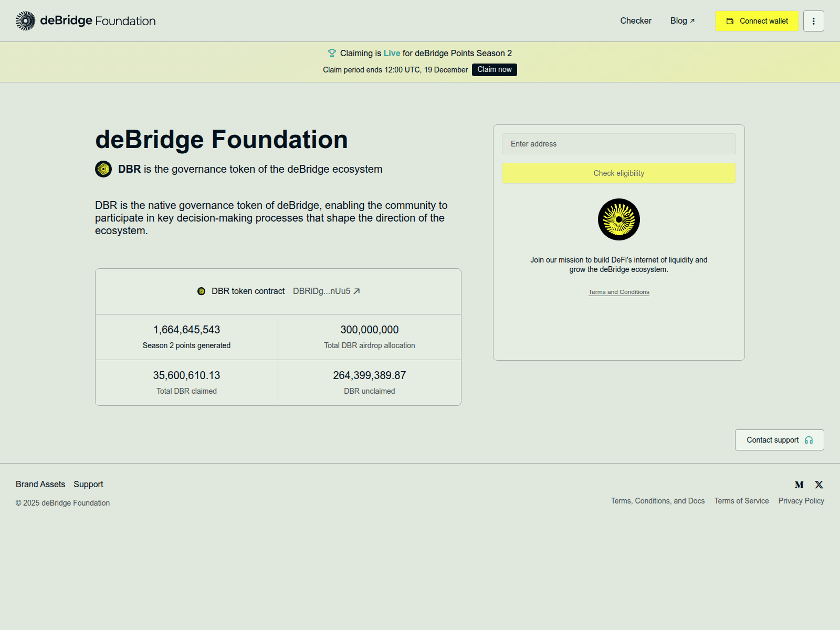Click the Check eligibility button
This screenshot has width=840, height=630.
[618, 173]
